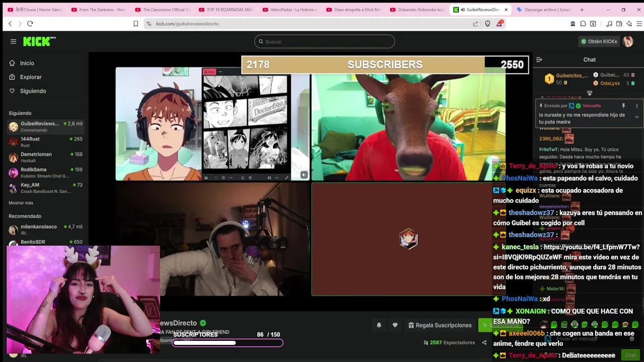
Task: Mute the tab via speaker icon
Action: coord(462,10)
